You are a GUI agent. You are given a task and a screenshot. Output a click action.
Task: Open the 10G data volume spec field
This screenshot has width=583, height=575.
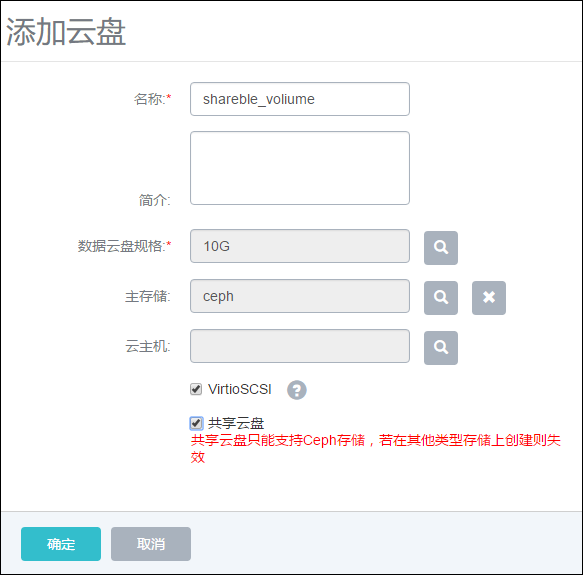(300, 246)
